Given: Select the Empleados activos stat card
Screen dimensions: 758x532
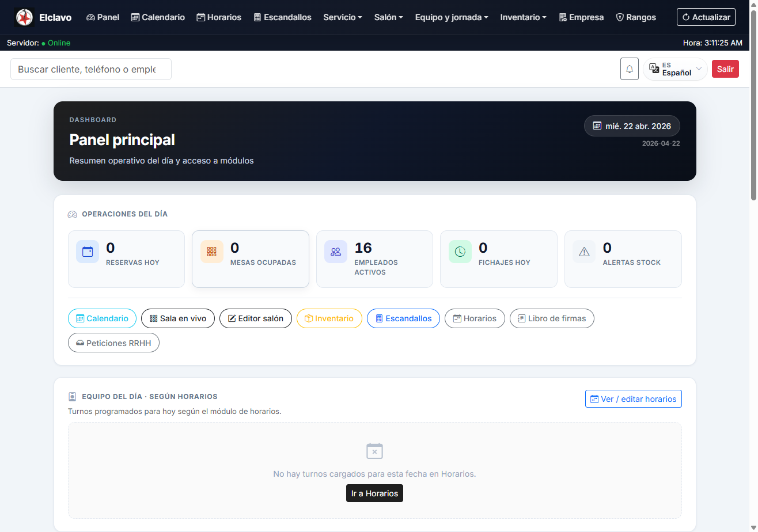Looking at the screenshot, I should pos(374,259).
